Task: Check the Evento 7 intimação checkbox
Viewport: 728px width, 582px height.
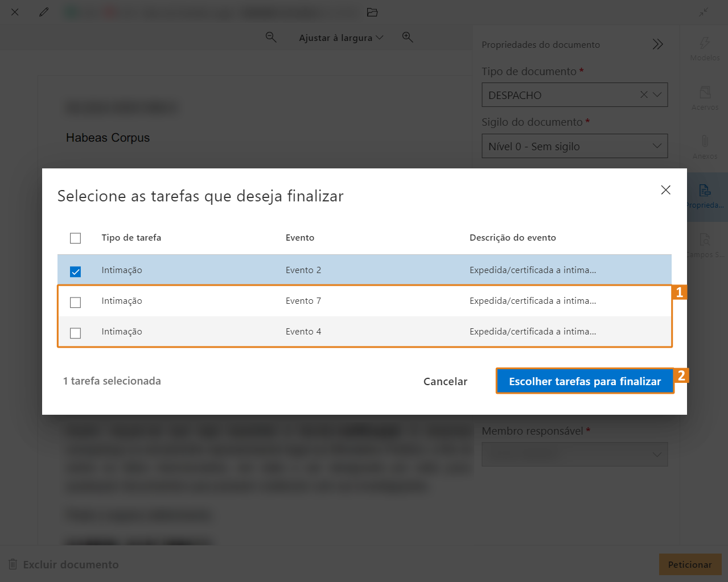Action: [x=75, y=302]
